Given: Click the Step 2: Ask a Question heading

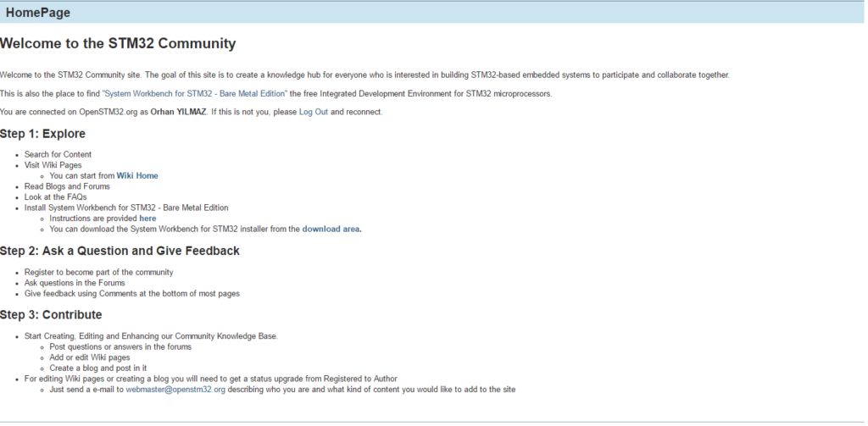Looking at the screenshot, I should tap(120, 252).
